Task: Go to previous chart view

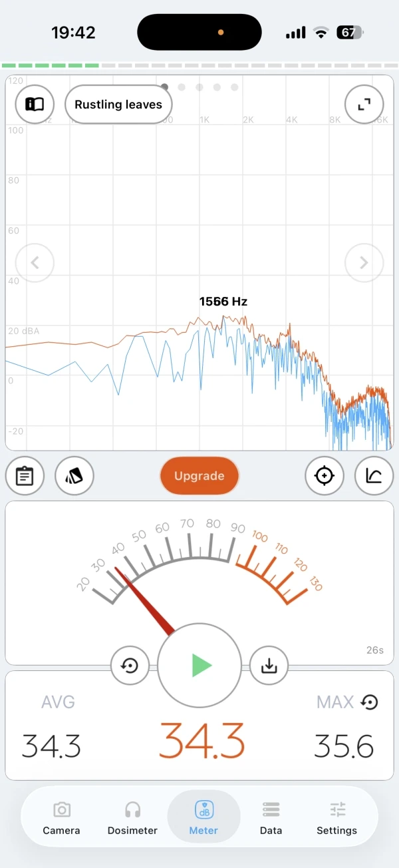Action: [34, 263]
